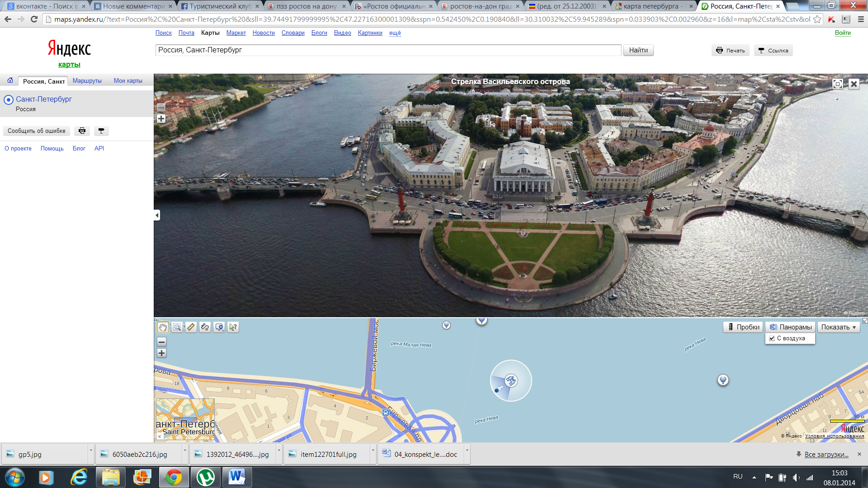Open Условия использования link
The height and width of the screenshot is (488, 868).
pos(835,436)
